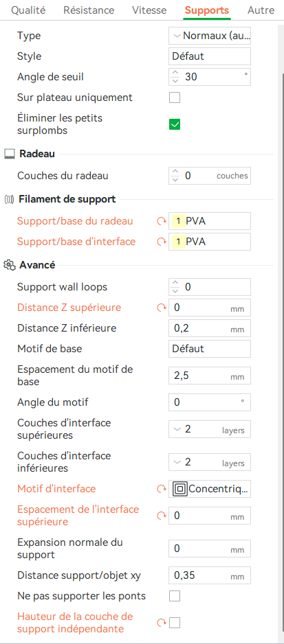
Task: Click the Radeau section icon
Action: point(9,154)
